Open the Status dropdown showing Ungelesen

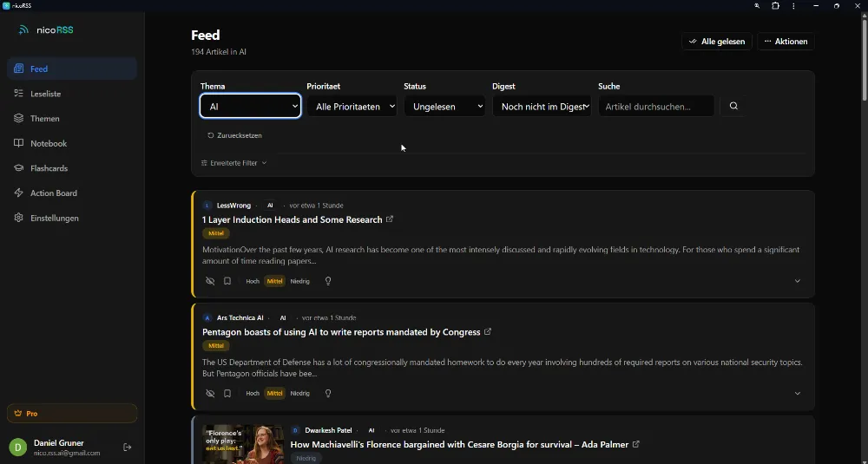pyautogui.click(x=444, y=106)
